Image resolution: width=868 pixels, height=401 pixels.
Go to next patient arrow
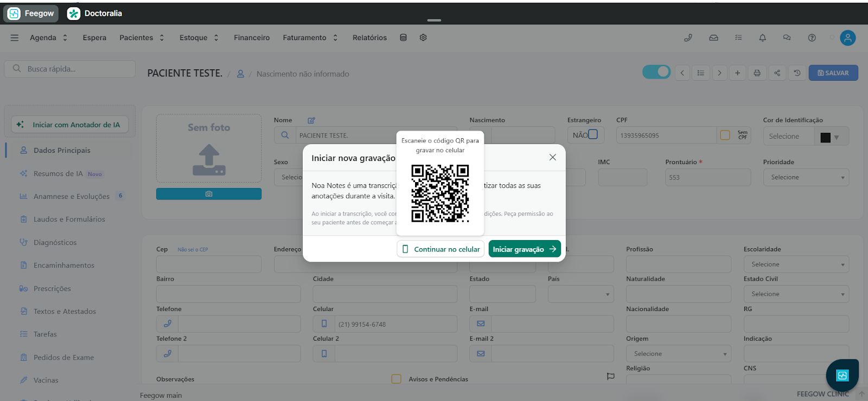(x=719, y=73)
